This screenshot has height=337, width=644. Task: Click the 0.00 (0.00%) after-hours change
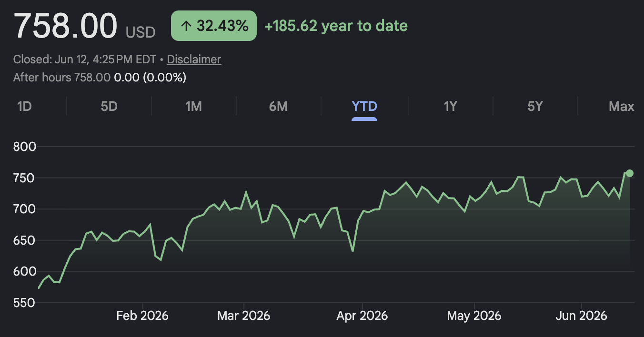tap(150, 77)
